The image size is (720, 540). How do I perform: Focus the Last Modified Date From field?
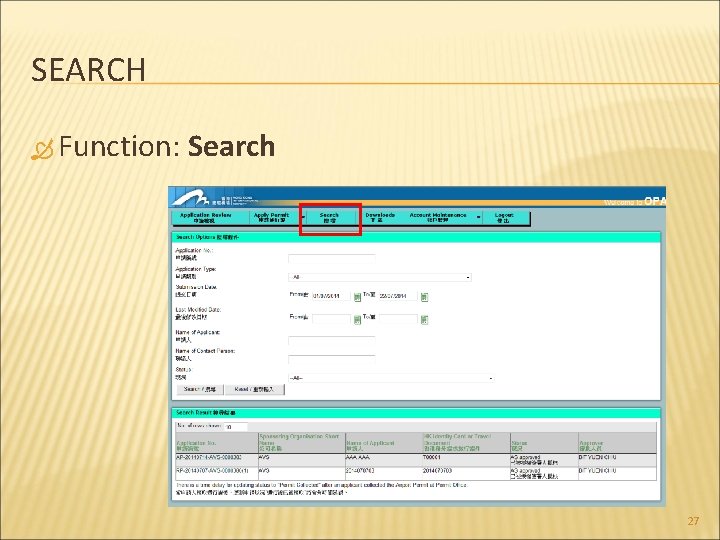click(x=332, y=319)
